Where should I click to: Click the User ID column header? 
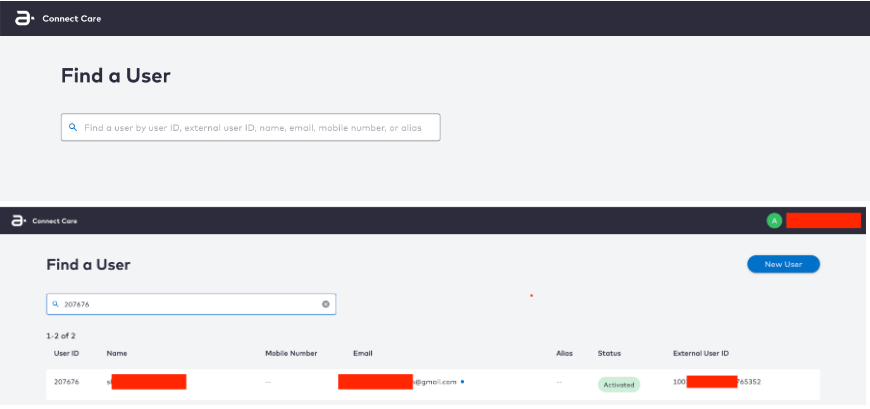tap(66, 353)
